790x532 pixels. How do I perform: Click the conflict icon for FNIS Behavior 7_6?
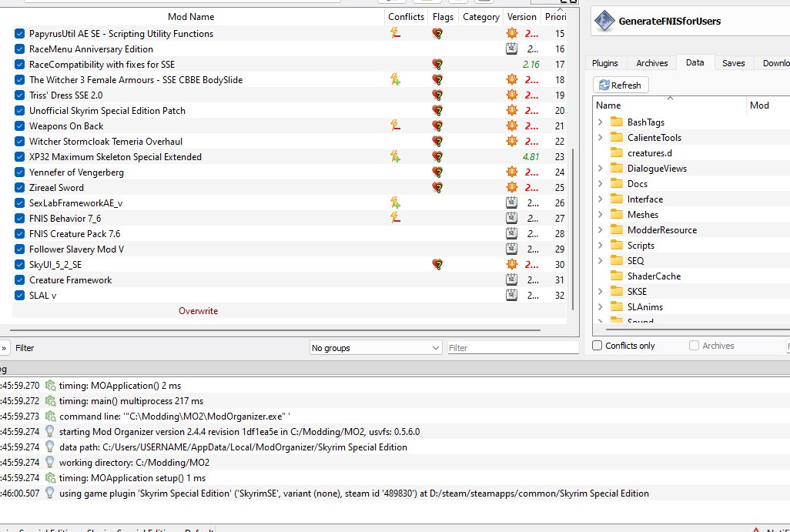tap(396, 218)
